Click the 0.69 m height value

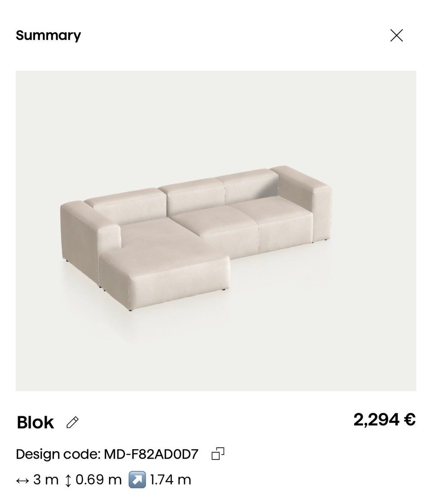click(99, 480)
